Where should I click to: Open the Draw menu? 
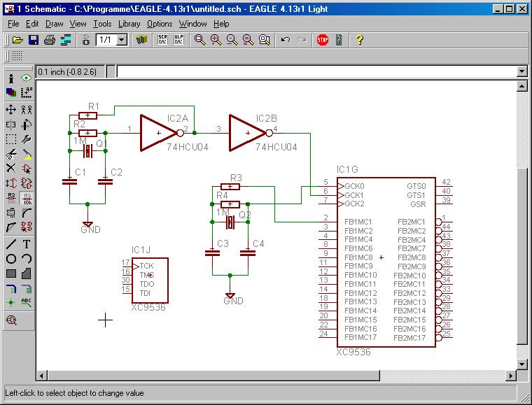pos(55,24)
